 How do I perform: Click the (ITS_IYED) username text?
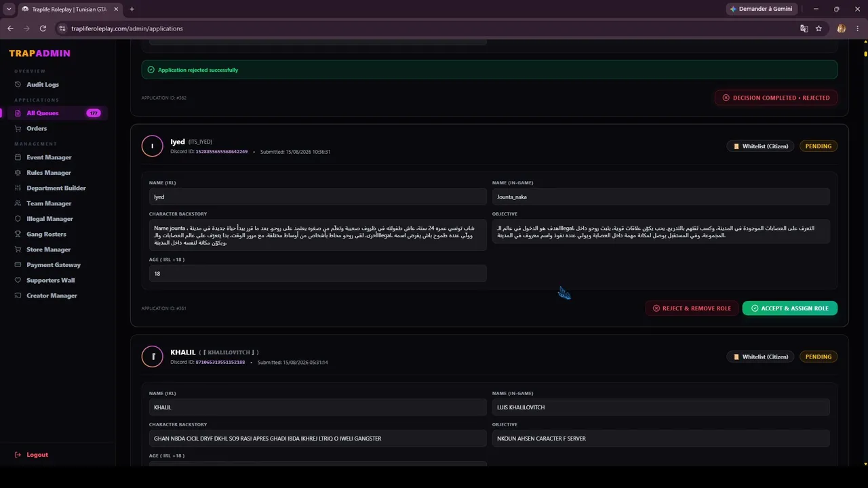pos(201,142)
